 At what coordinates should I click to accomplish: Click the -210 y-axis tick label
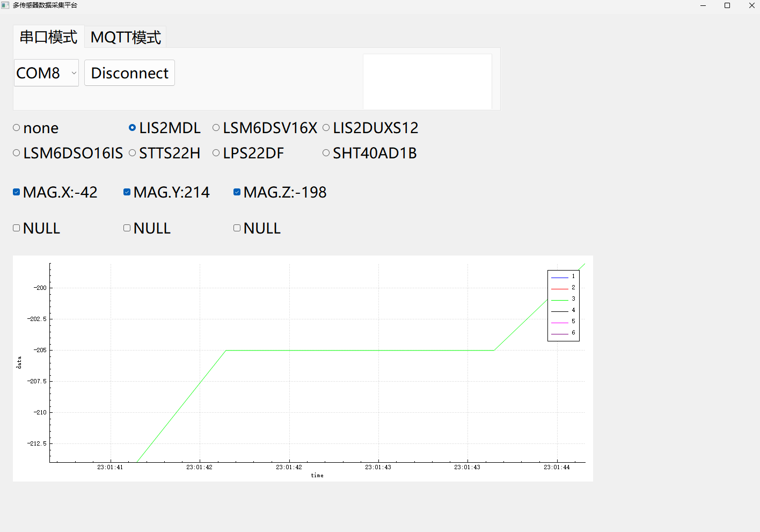point(40,412)
